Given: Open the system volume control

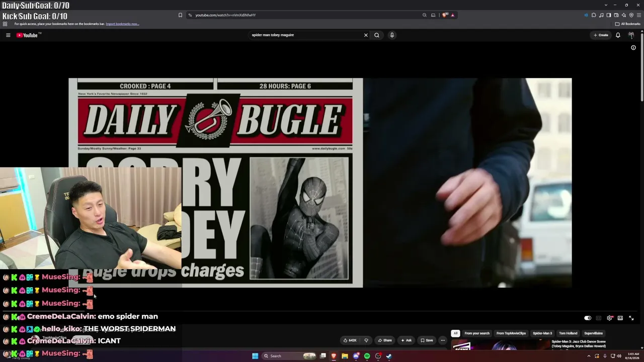Looking at the screenshot, I should tap(619, 356).
